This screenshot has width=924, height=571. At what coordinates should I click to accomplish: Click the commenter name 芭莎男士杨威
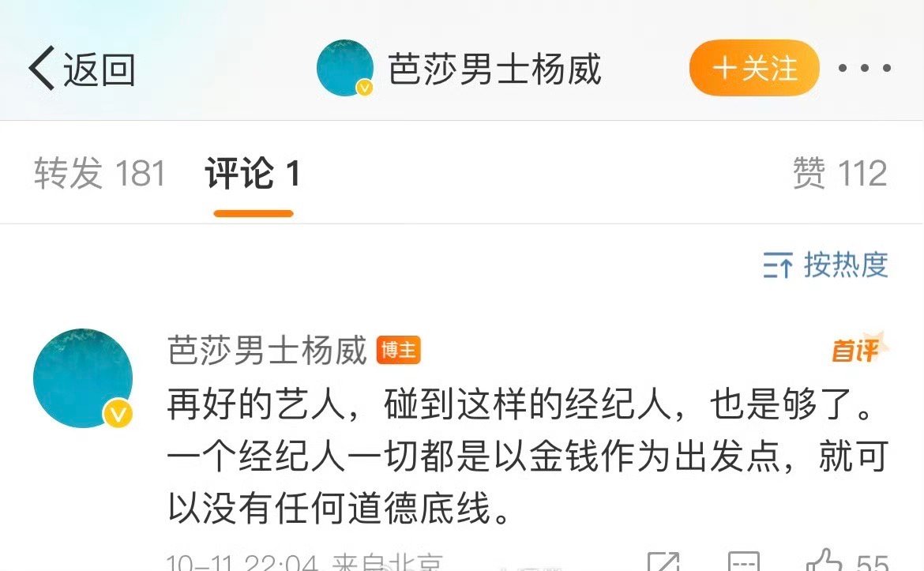click(x=267, y=350)
